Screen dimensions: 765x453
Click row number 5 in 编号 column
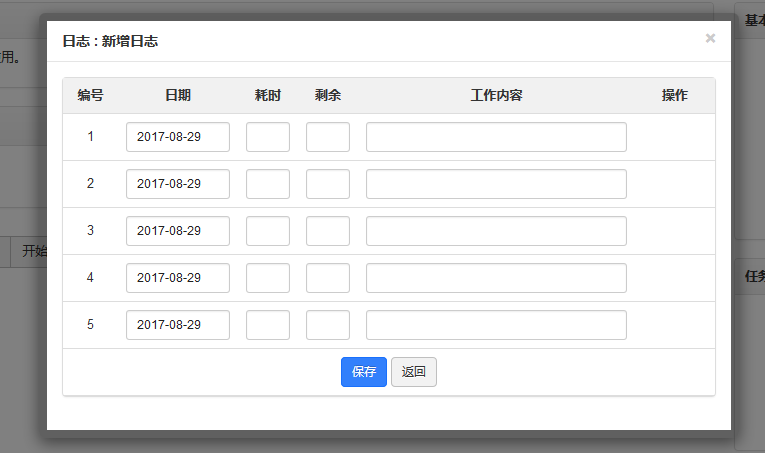click(x=90, y=324)
